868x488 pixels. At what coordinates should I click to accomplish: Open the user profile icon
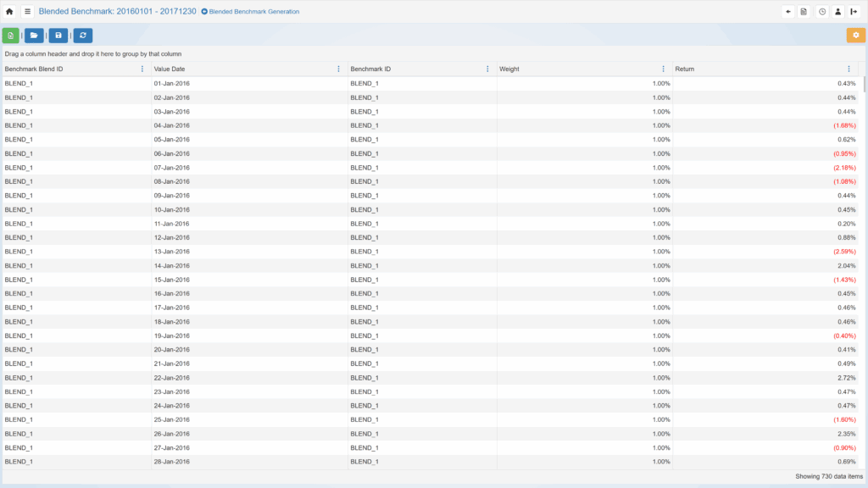click(x=838, y=12)
